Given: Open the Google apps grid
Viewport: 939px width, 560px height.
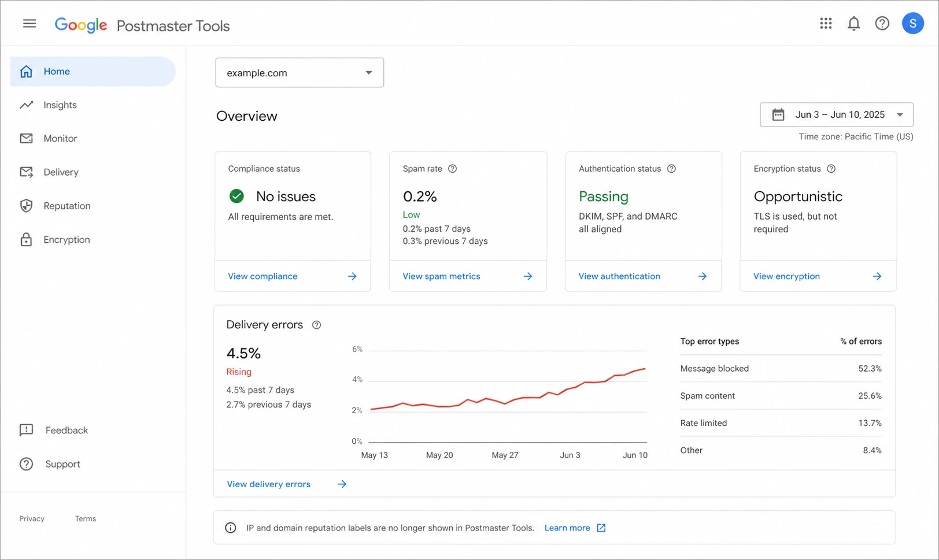Looking at the screenshot, I should pos(826,23).
